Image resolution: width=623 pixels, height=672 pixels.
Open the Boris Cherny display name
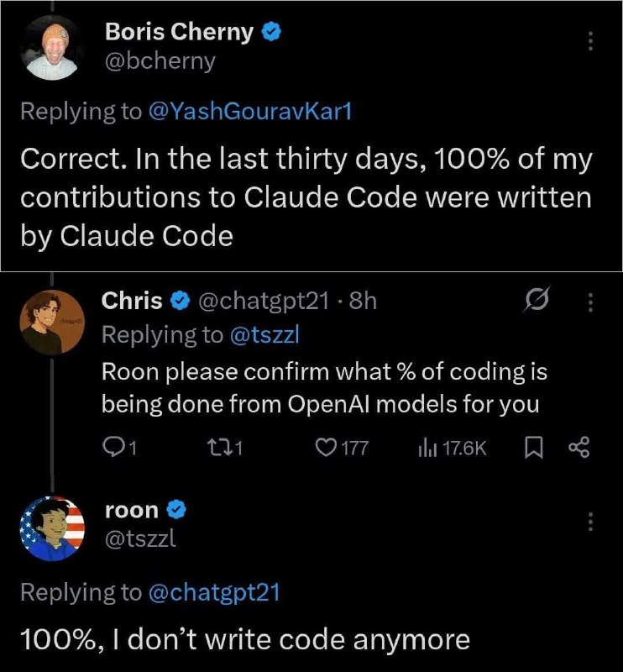click(180, 32)
